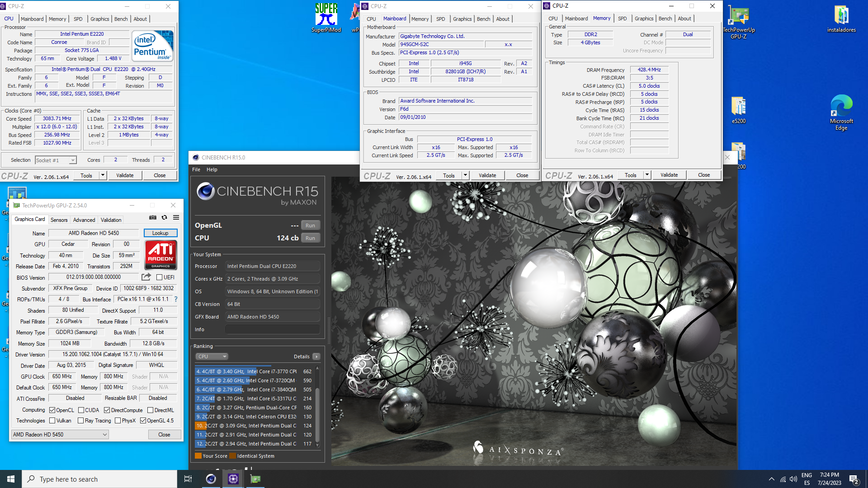Open instaladores desktop folder
Viewport: 868px width, 488px height.
[841, 19]
